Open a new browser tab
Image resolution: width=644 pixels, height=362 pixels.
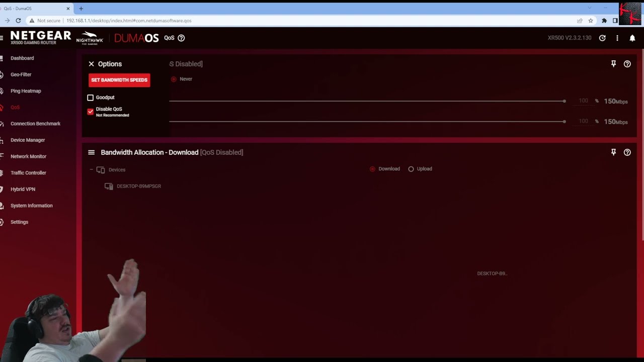tap(81, 9)
